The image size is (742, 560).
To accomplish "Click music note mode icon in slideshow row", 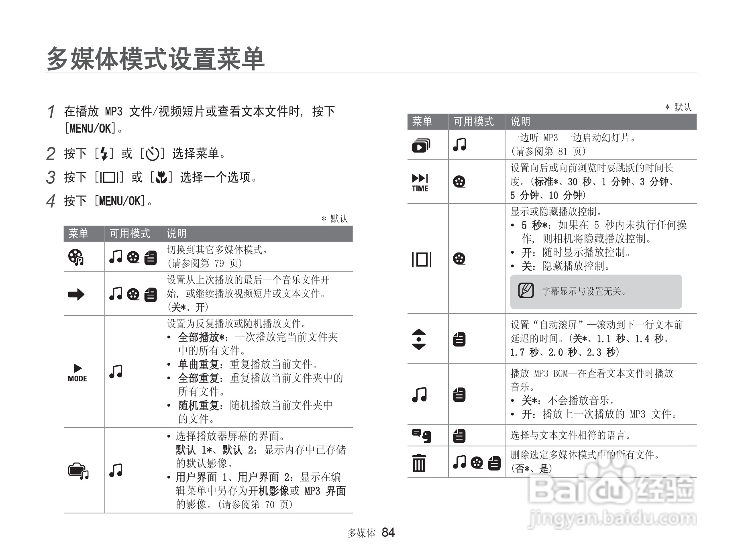I will pyautogui.click(x=460, y=144).
